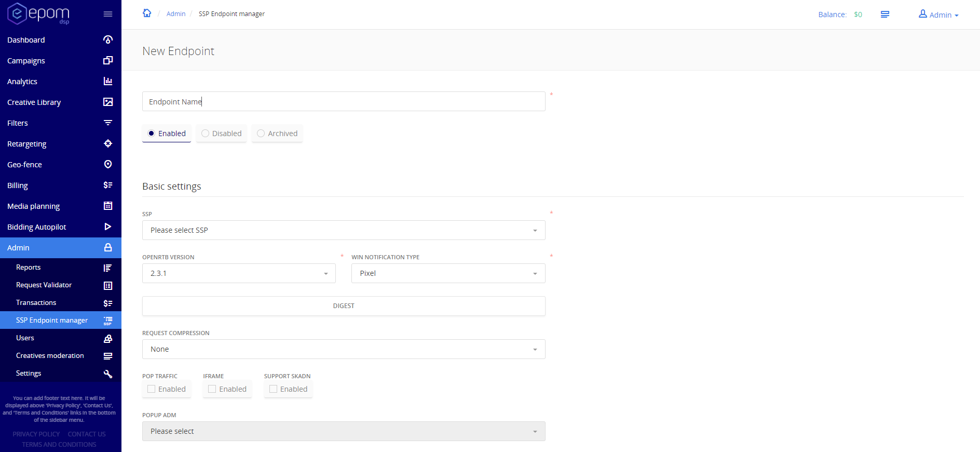This screenshot has height=452, width=980.
Task: Click the Admin breadcrumb link
Action: coord(176,14)
